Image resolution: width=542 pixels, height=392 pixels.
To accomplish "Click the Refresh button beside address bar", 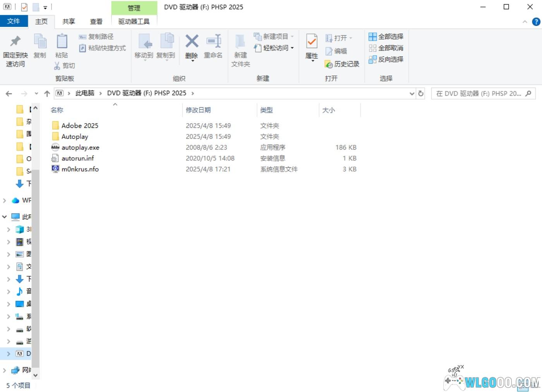I will 421,93.
